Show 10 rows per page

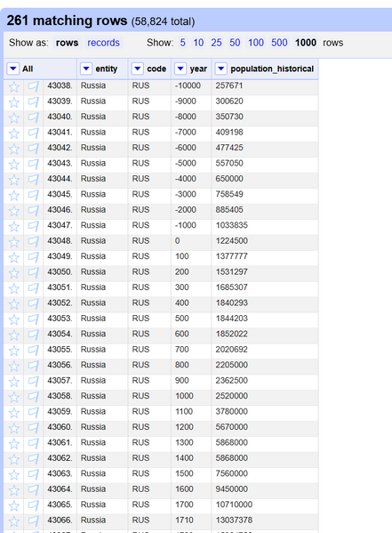[198, 43]
